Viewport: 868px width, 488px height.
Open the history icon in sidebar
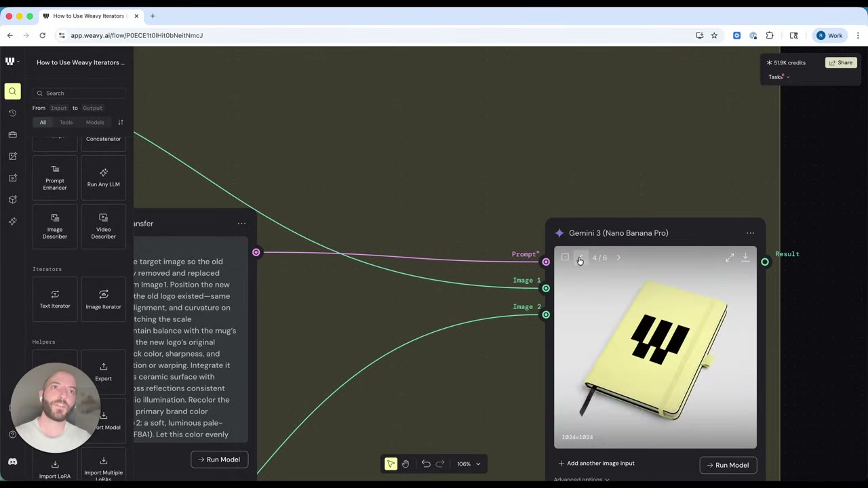pos(12,113)
